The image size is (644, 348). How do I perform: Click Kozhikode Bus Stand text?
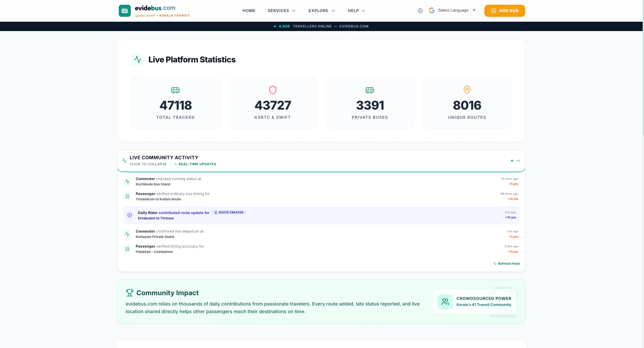[153, 184]
